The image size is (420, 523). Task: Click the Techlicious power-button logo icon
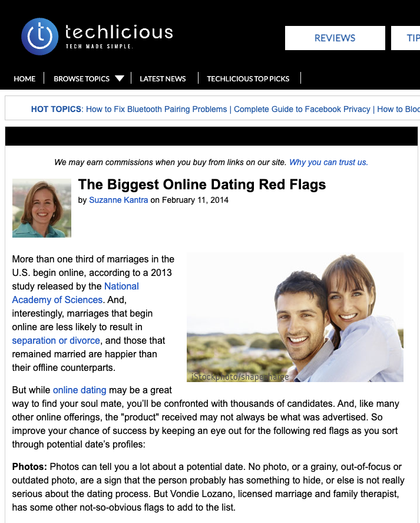click(x=39, y=37)
